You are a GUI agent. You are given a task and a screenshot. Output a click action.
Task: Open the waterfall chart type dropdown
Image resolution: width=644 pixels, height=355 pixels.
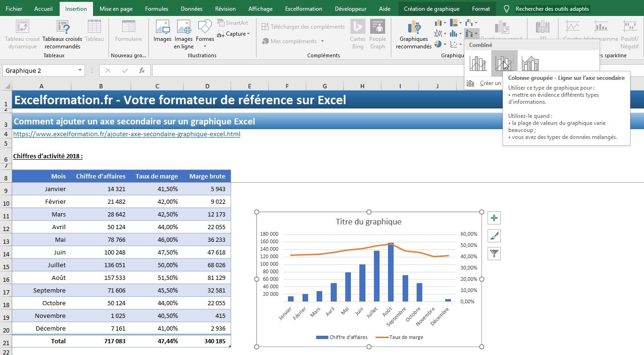[x=471, y=23]
